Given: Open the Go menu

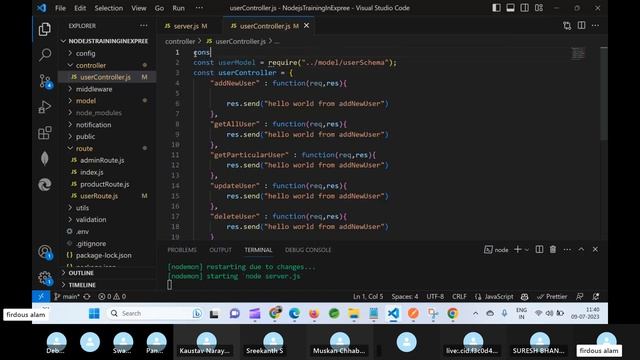Looking at the screenshot, I should [159, 8].
